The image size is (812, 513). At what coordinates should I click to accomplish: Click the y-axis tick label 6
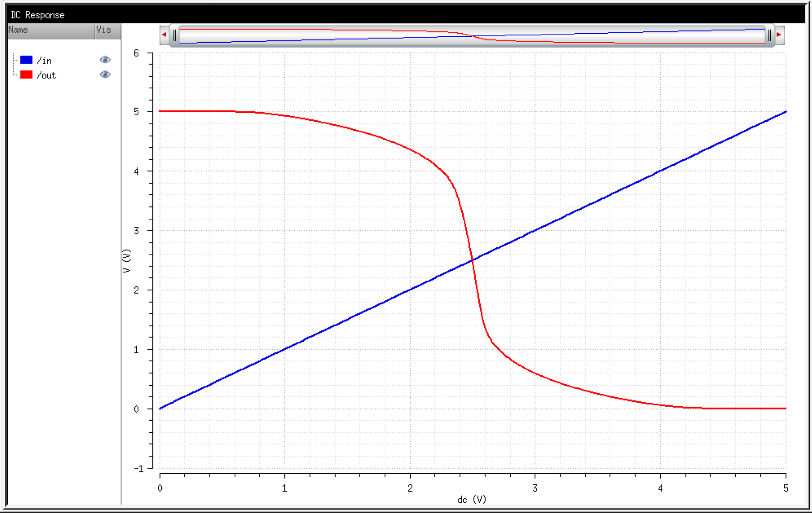[x=136, y=53]
